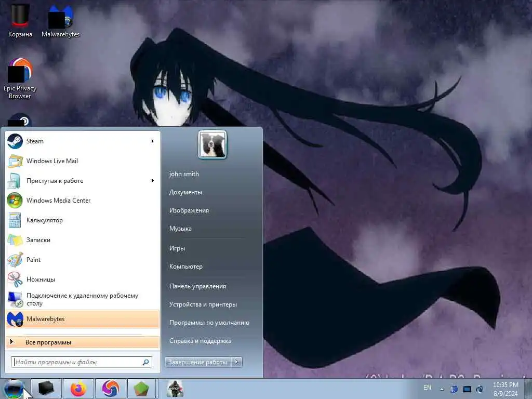Open Справка и поддержка
The height and width of the screenshot is (399, 532).
(200, 341)
